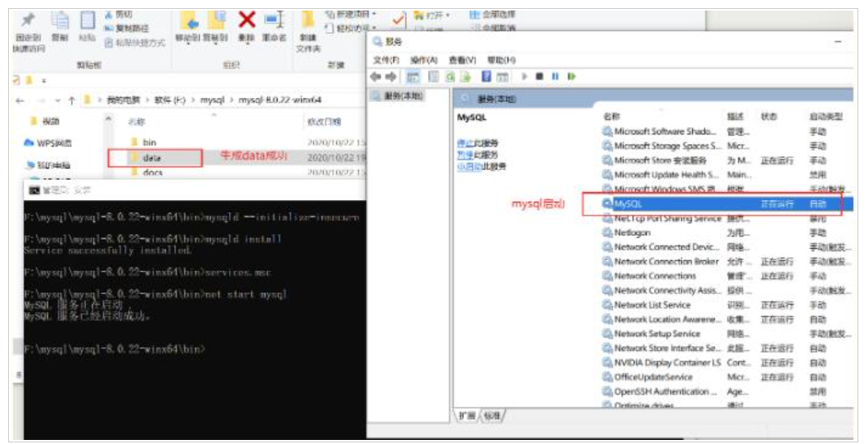Toggle console tree icon in Services toolbar
Viewport: 868px width, 444px height.
coord(413,76)
